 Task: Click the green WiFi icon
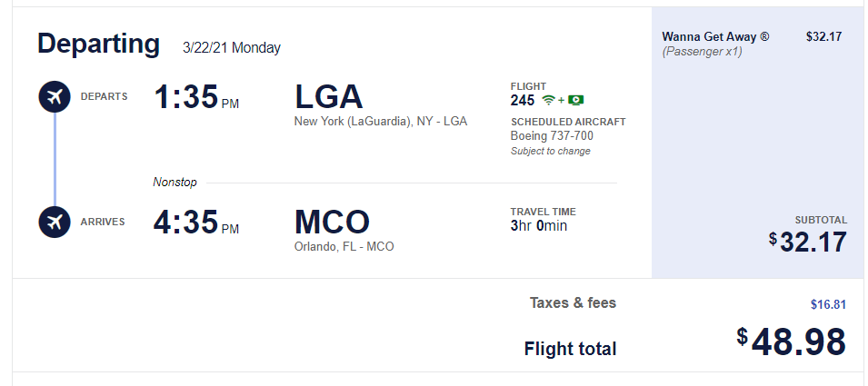[x=548, y=100]
